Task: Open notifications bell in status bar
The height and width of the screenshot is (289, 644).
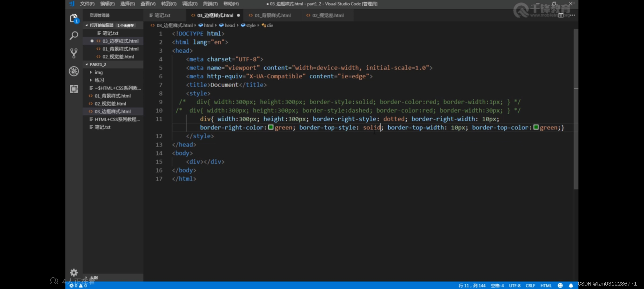Action: [x=571, y=286]
